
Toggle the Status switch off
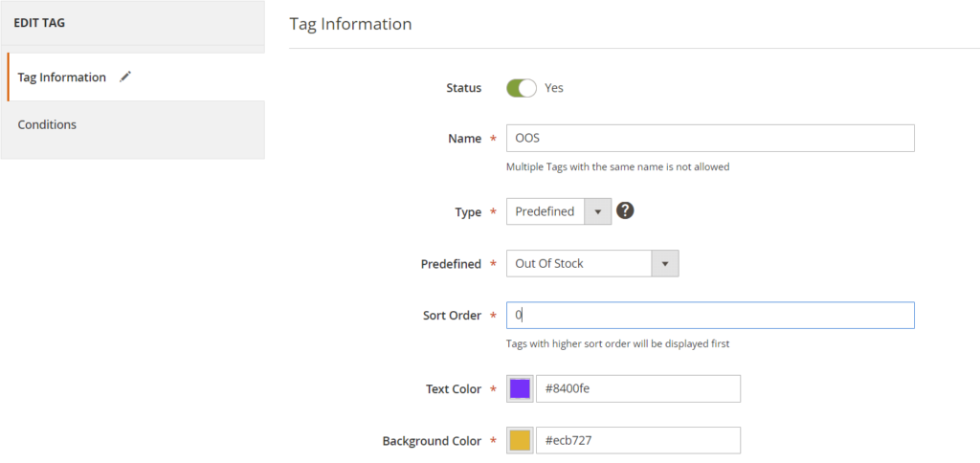522,88
